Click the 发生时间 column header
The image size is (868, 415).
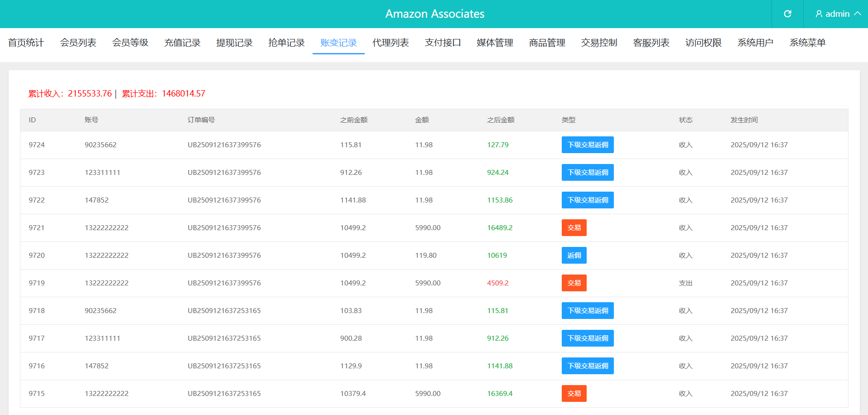coord(744,120)
